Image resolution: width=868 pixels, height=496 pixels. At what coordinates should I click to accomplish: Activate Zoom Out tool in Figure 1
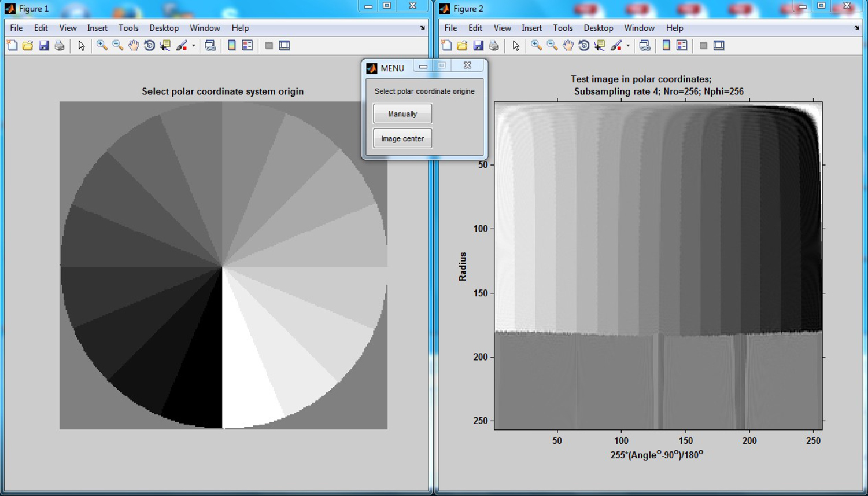point(118,46)
